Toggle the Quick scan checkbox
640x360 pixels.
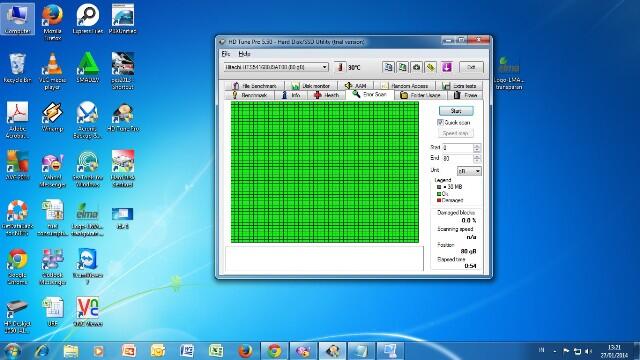pyautogui.click(x=440, y=122)
